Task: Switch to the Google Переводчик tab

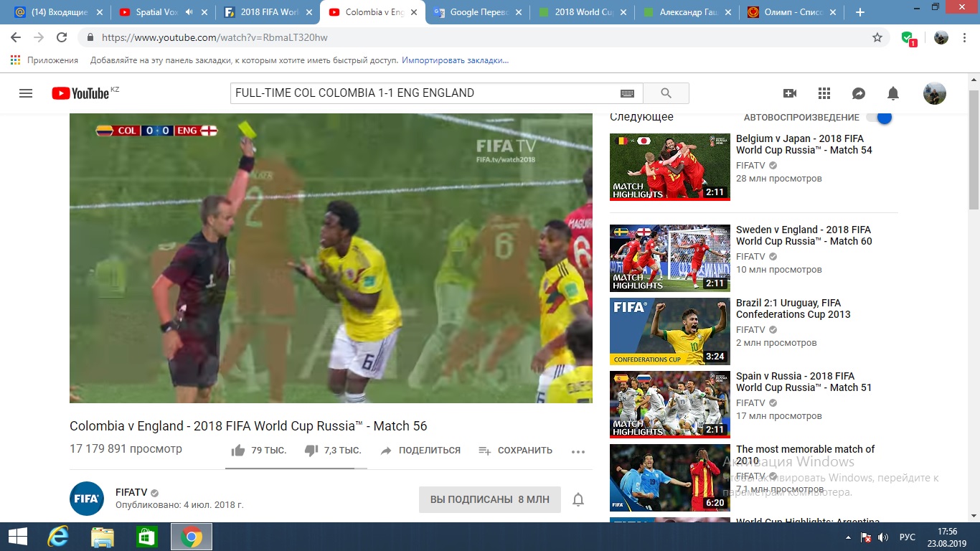Action: coord(477,12)
